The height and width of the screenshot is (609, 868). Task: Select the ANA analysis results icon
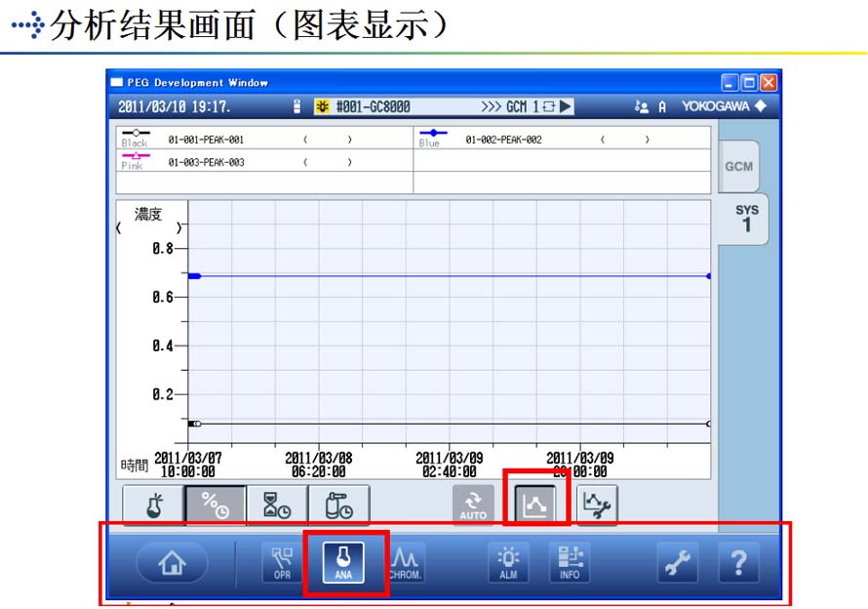pyautogui.click(x=344, y=563)
